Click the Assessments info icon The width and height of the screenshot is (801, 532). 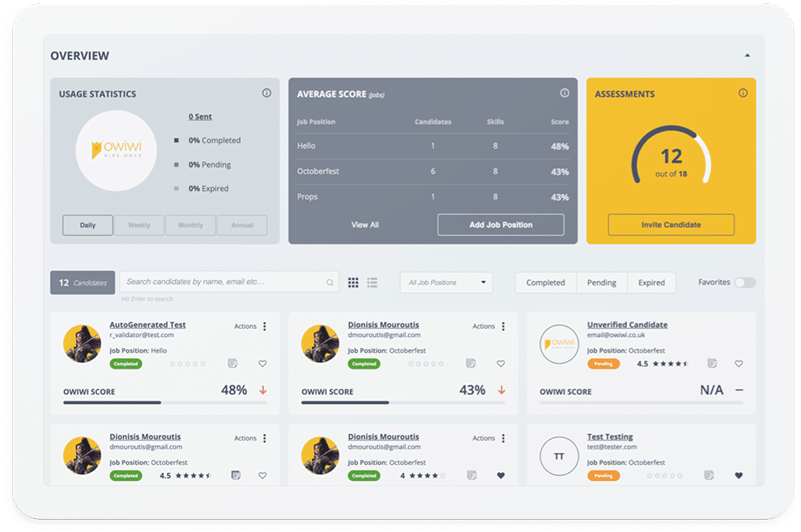743,93
